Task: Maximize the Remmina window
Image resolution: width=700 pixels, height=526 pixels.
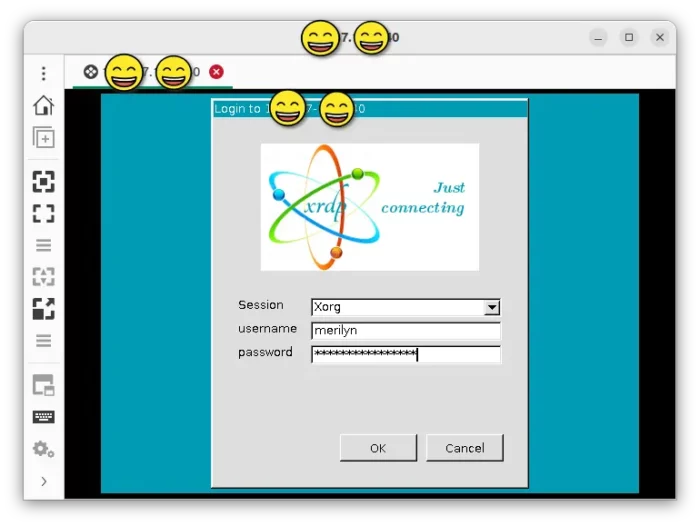Action: [x=629, y=38]
